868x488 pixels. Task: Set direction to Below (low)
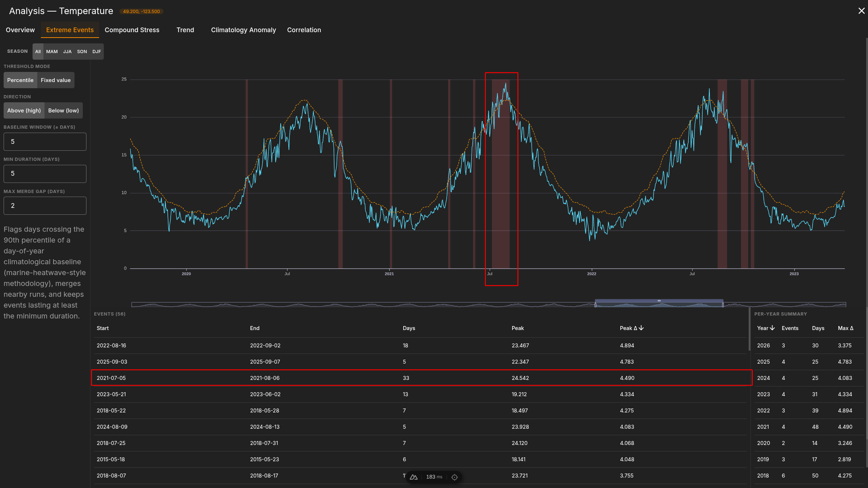coord(63,111)
